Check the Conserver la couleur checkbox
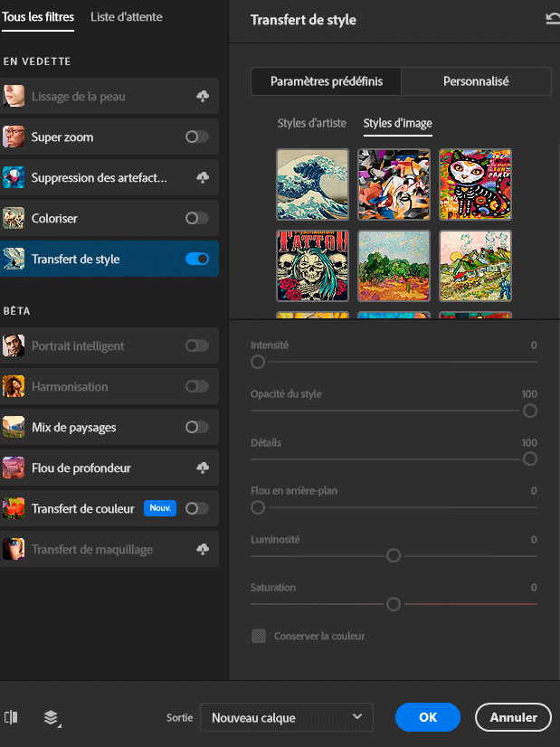The width and height of the screenshot is (560, 747). [259, 637]
